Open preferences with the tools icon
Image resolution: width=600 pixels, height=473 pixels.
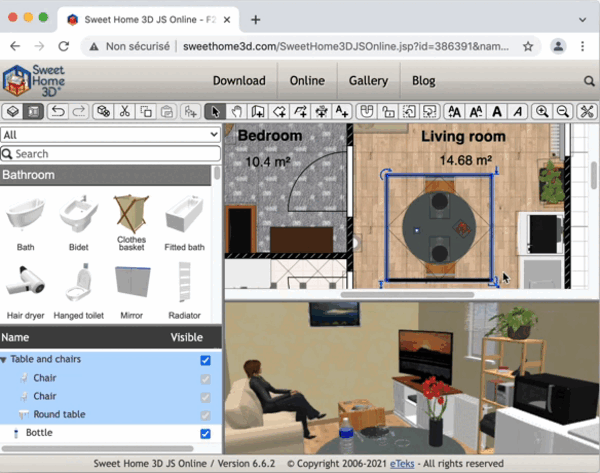coord(587,112)
